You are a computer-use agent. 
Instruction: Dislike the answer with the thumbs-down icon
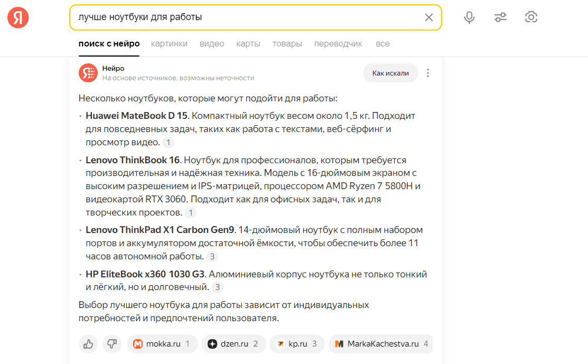coord(112,344)
